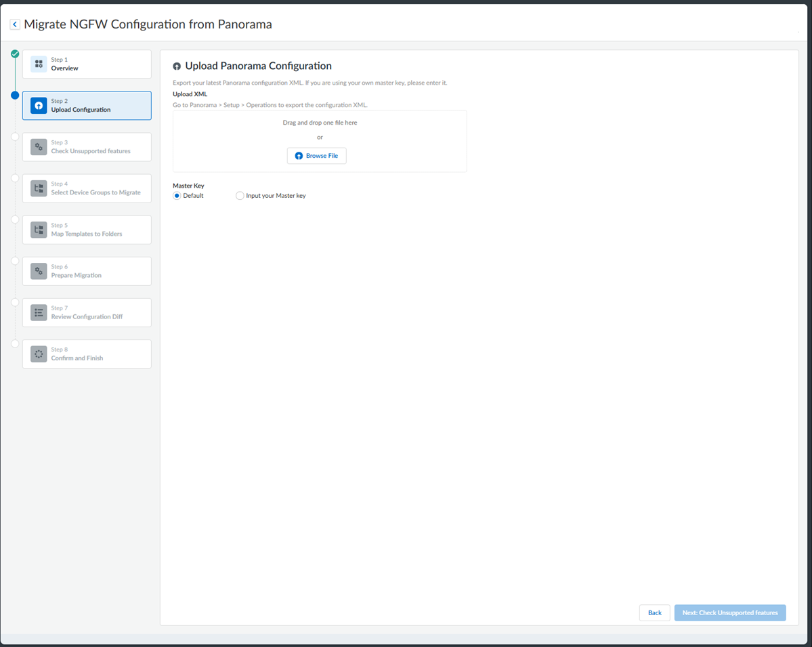Viewport: 812px width, 647px height.
Task: Click the Select Device Groups step icon
Action: click(39, 188)
